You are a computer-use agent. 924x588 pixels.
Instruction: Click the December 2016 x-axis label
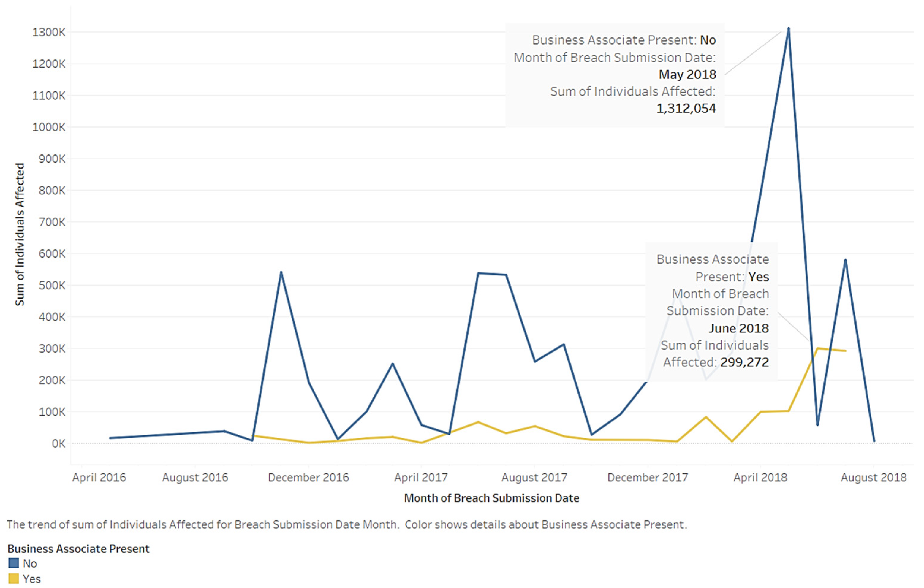tap(308, 477)
